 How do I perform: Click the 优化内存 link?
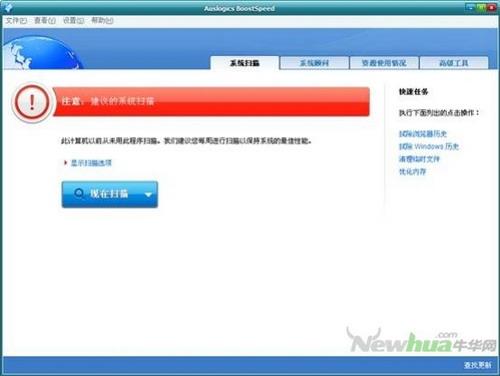[x=412, y=172]
